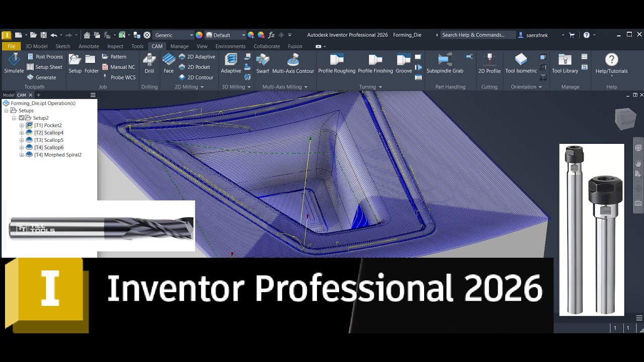Screen dimensions: 644x362
Task: Choose the Groove turning tool
Action: pos(404,63)
